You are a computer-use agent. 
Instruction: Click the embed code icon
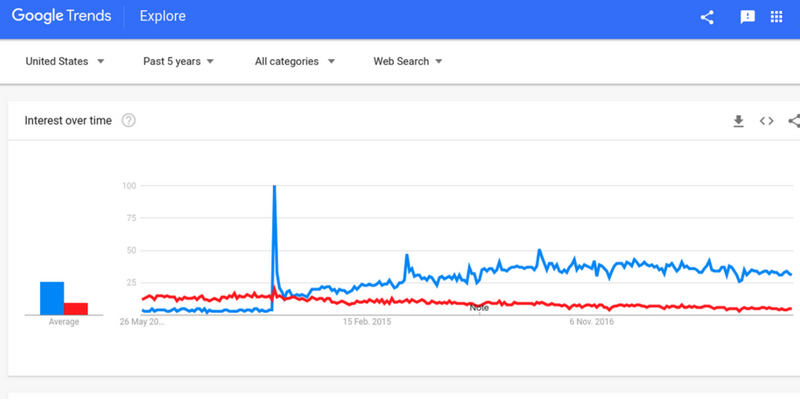[x=767, y=121]
